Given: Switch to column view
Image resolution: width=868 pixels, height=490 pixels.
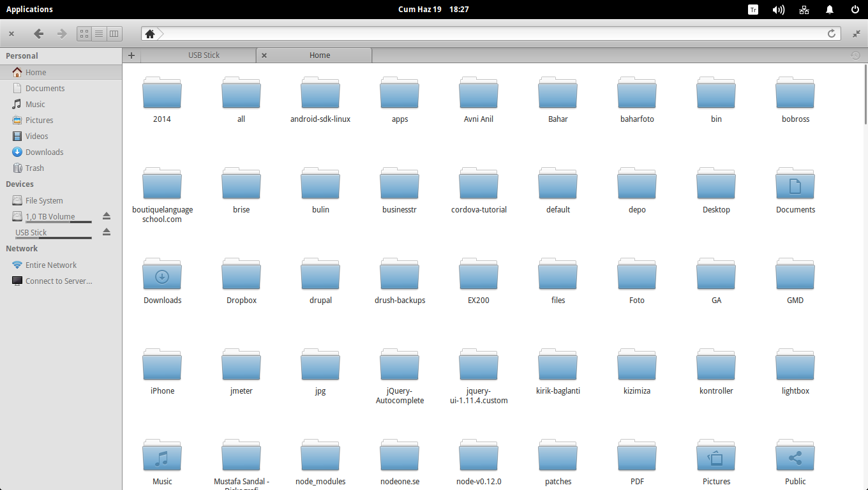Looking at the screenshot, I should point(114,34).
